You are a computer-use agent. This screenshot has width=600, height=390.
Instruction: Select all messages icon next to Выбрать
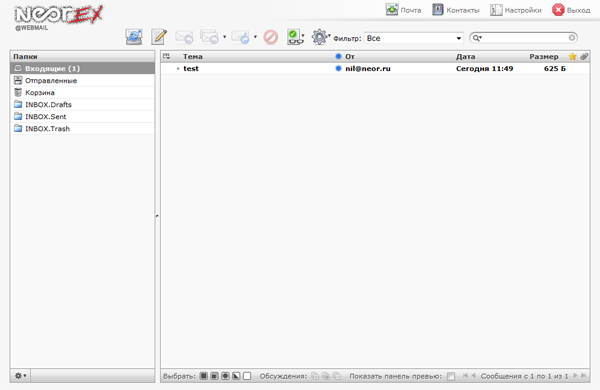click(204, 376)
